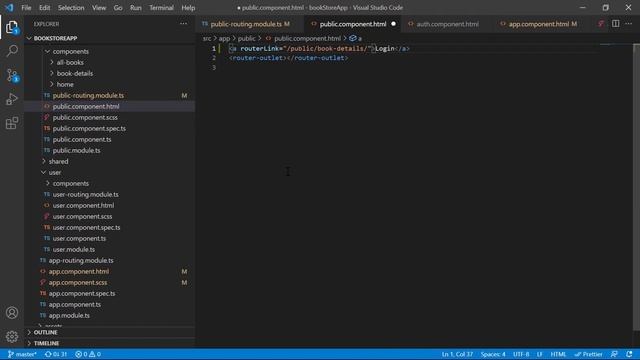Click the master branch indicator
This screenshot has height=360, width=640.
(22, 354)
